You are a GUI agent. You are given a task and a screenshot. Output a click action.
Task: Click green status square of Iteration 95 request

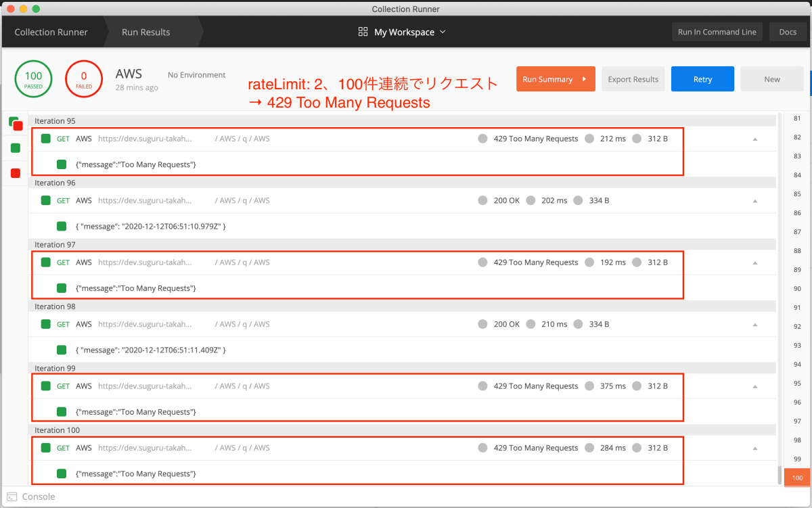tap(46, 139)
